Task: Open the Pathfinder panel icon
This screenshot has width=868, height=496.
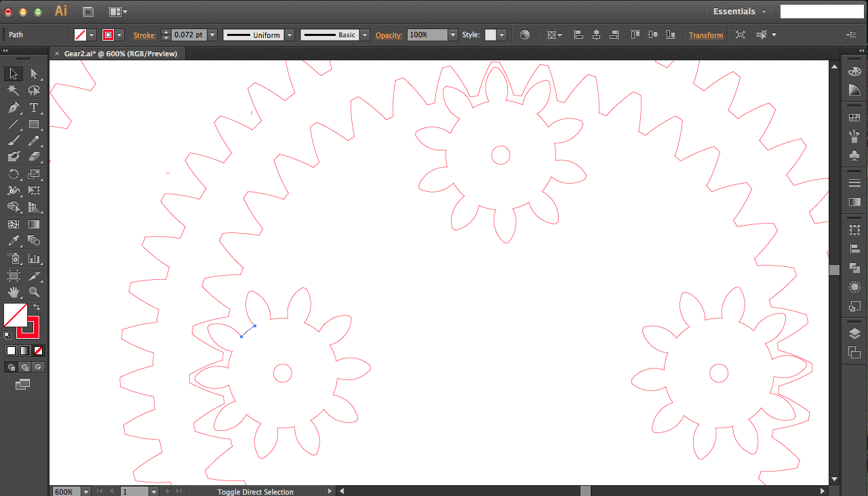Action: click(854, 268)
